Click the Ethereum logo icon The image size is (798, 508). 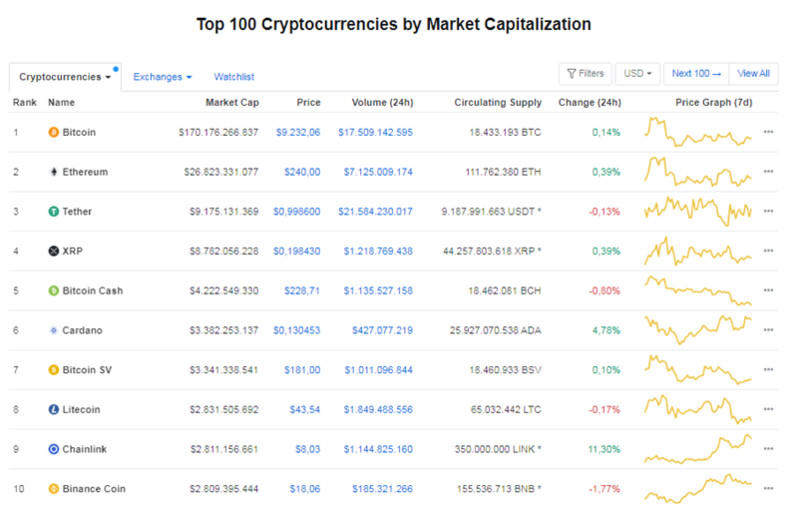(x=54, y=172)
